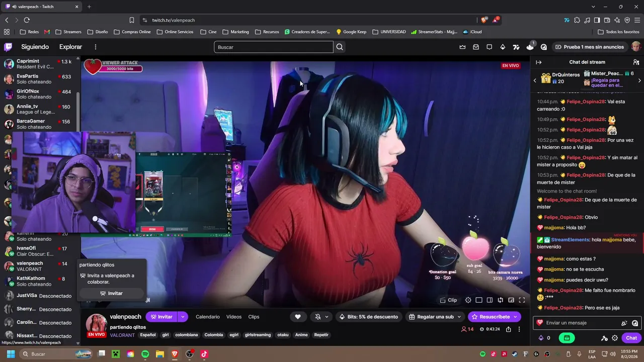This screenshot has height=362, width=644.
Task: Open the Calendario tab
Action: (x=208, y=317)
